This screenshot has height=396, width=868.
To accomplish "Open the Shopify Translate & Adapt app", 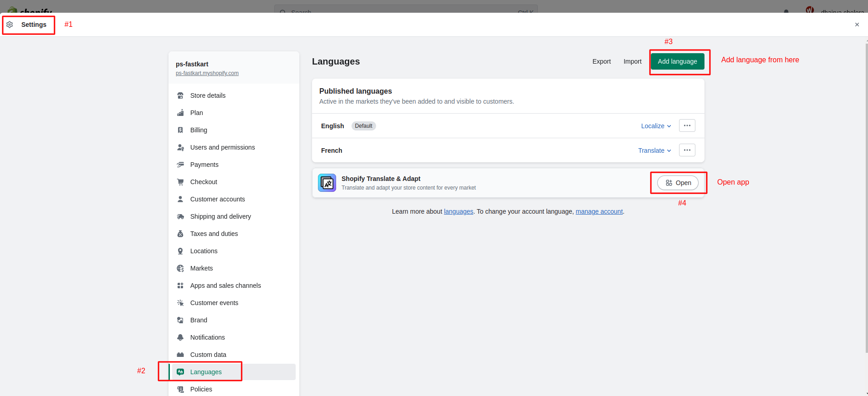I will [678, 183].
